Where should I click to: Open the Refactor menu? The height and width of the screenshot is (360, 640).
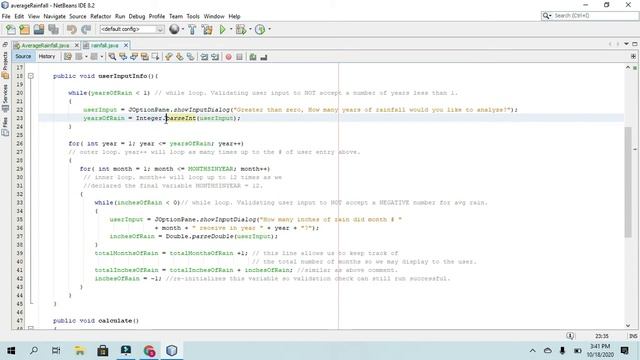(100, 16)
